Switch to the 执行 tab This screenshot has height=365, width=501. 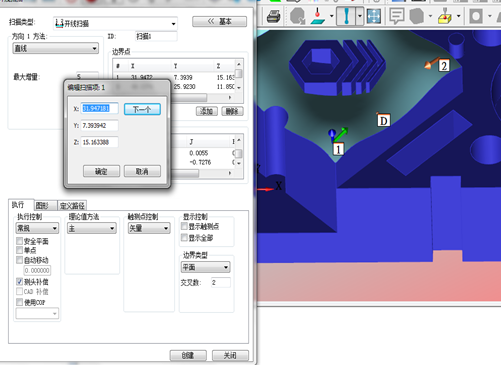tap(21, 204)
